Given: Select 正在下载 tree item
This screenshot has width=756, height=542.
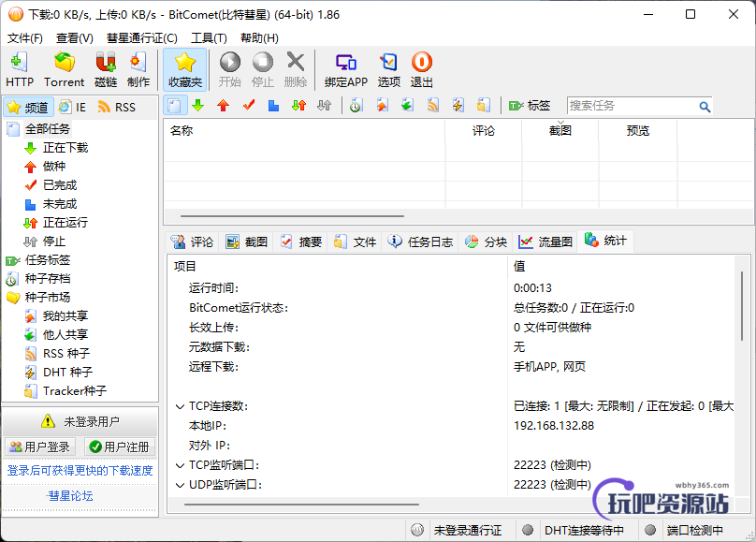Looking at the screenshot, I should coord(65,148).
